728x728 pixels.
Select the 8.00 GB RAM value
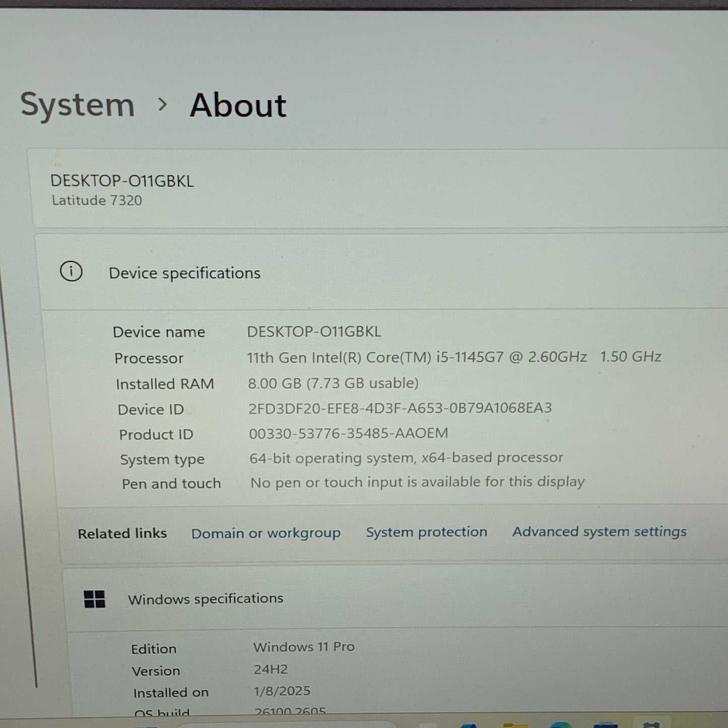(333, 383)
